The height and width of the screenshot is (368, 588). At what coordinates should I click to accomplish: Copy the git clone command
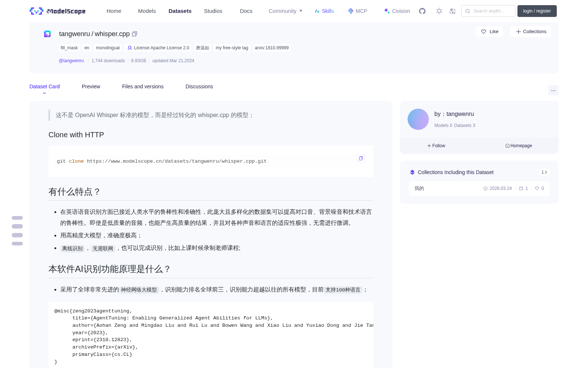click(x=361, y=158)
